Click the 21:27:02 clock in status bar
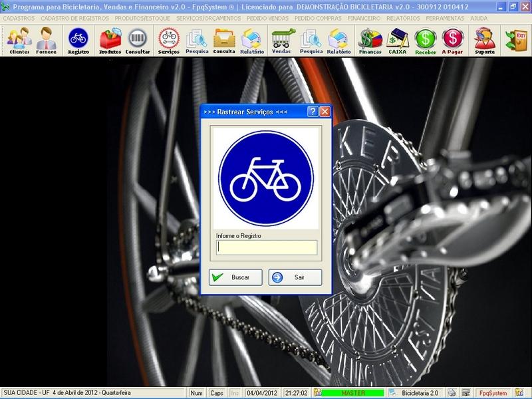The height and width of the screenshot is (399, 532). (x=296, y=392)
